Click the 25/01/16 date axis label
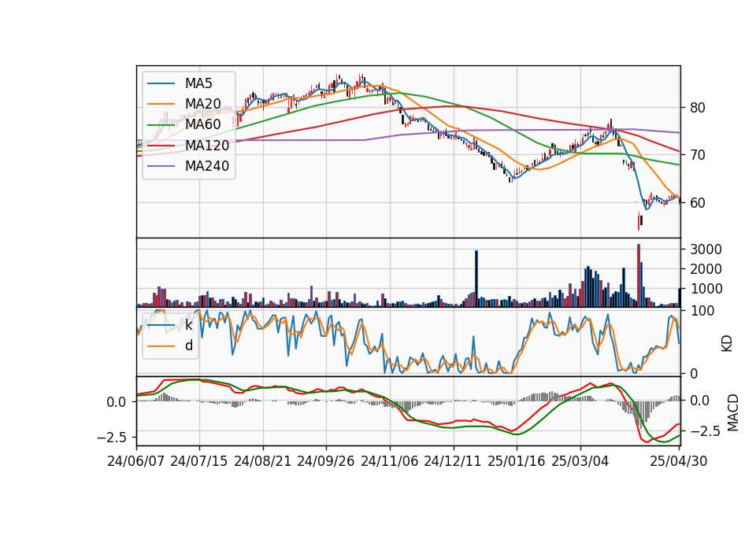Viewport: 756px width, 543px height. coord(517,461)
